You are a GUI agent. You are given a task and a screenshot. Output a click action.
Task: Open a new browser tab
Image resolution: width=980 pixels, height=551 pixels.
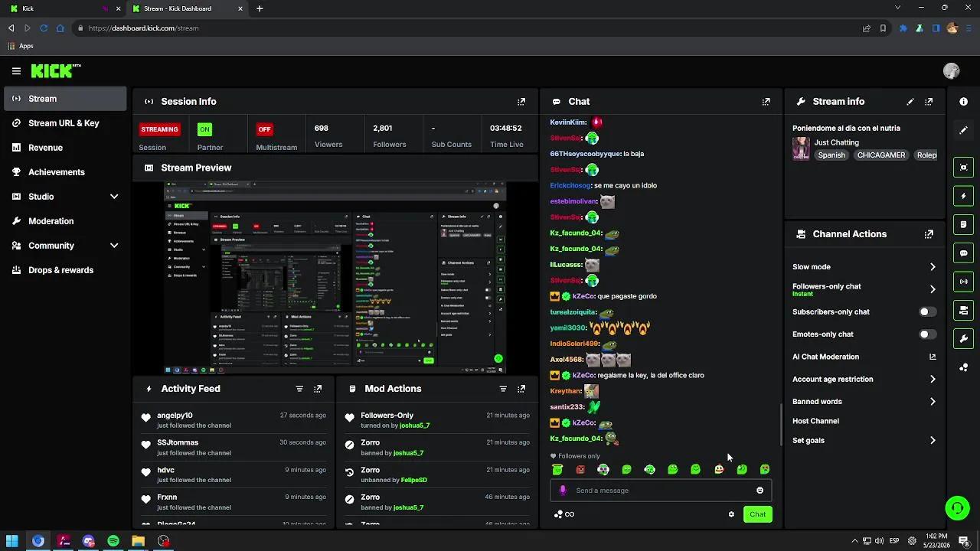[260, 8]
